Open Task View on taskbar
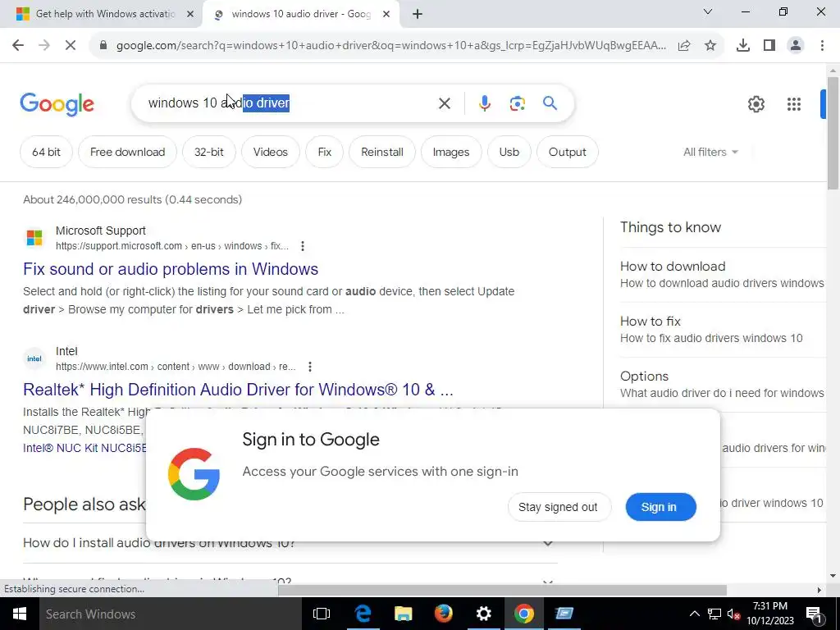This screenshot has width=840, height=630. 322,614
